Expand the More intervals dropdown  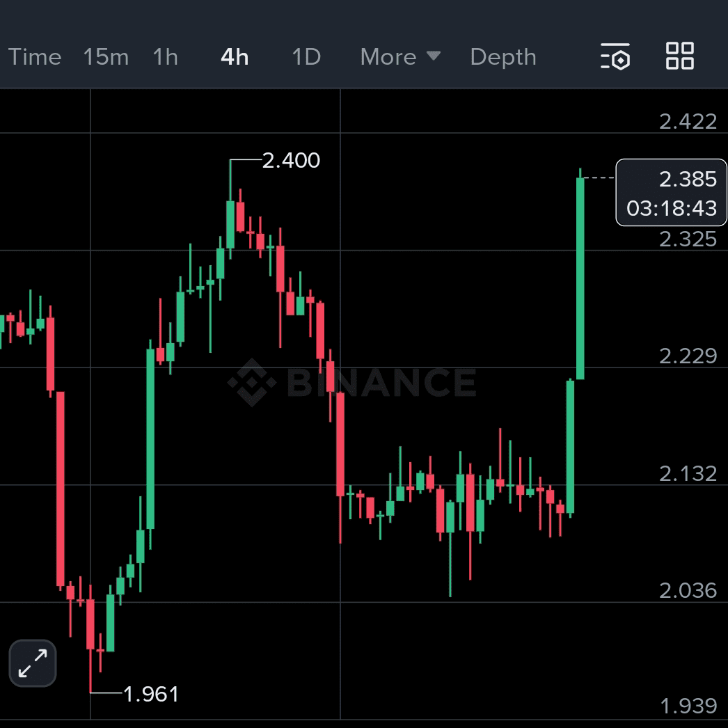(388, 57)
